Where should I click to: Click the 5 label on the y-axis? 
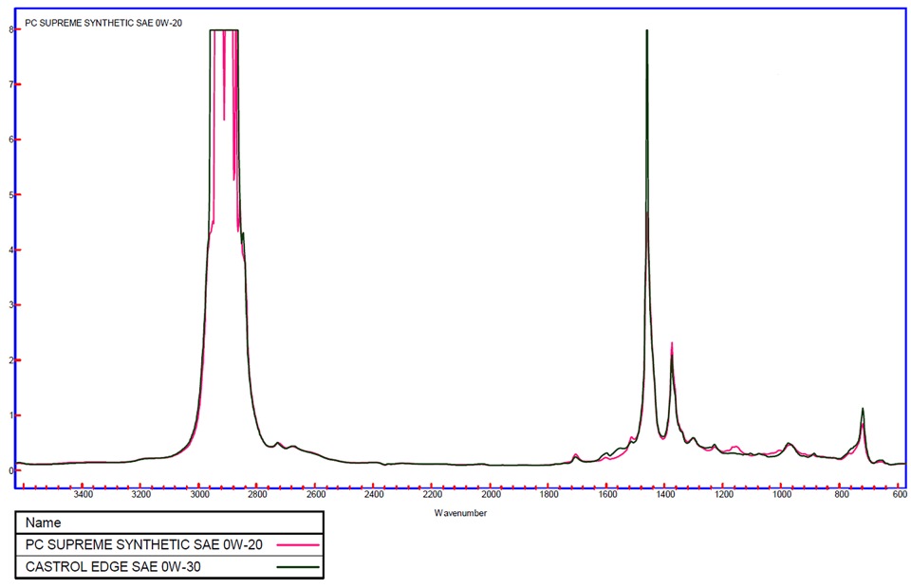(11, 194)
